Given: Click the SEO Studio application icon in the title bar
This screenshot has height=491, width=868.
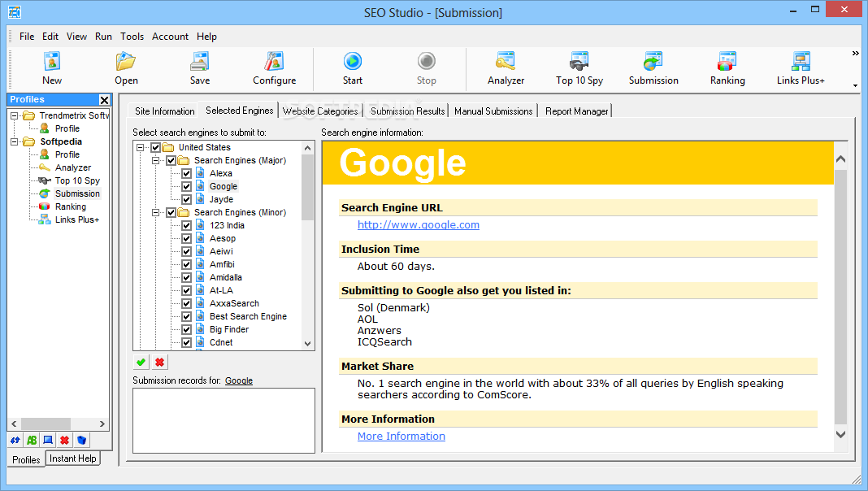Looking at the screenshot, I should pos(15,12).
